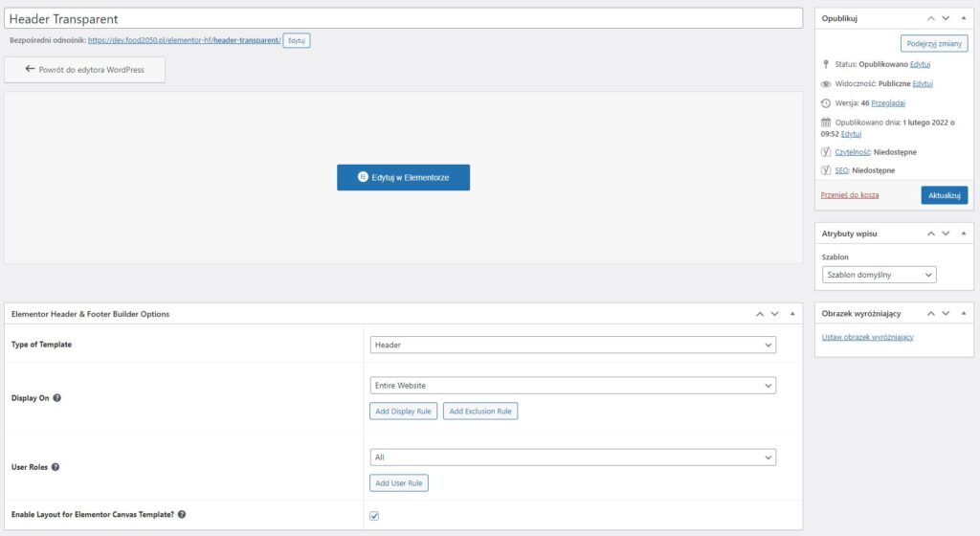The height and width of the screenshot is (536, 980).
Task: Click the Yoast icon beside SEO
Action: coord(826,170)
